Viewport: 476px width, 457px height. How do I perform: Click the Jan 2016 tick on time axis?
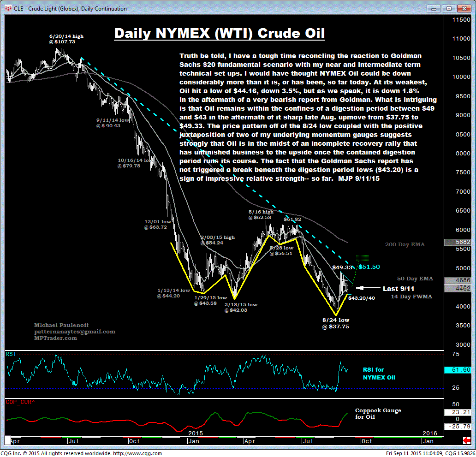click(428, 441)
